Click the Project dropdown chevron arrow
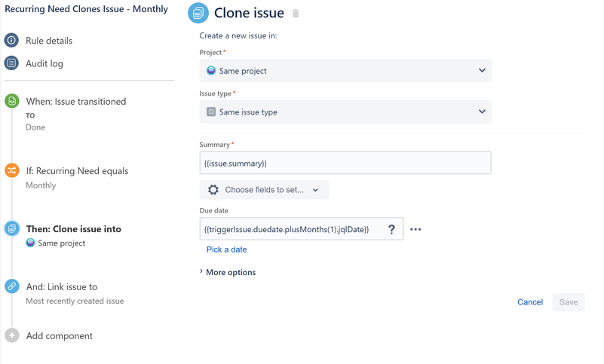This screenshot has width=604, height=364. 482,71
